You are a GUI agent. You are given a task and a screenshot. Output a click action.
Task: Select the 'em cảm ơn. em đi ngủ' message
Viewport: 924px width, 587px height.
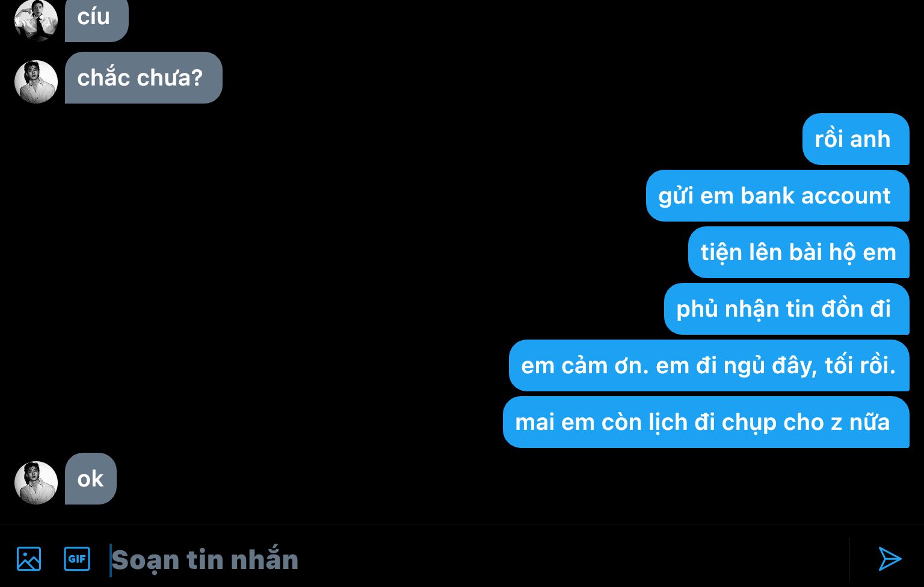[x=709, y=365]
